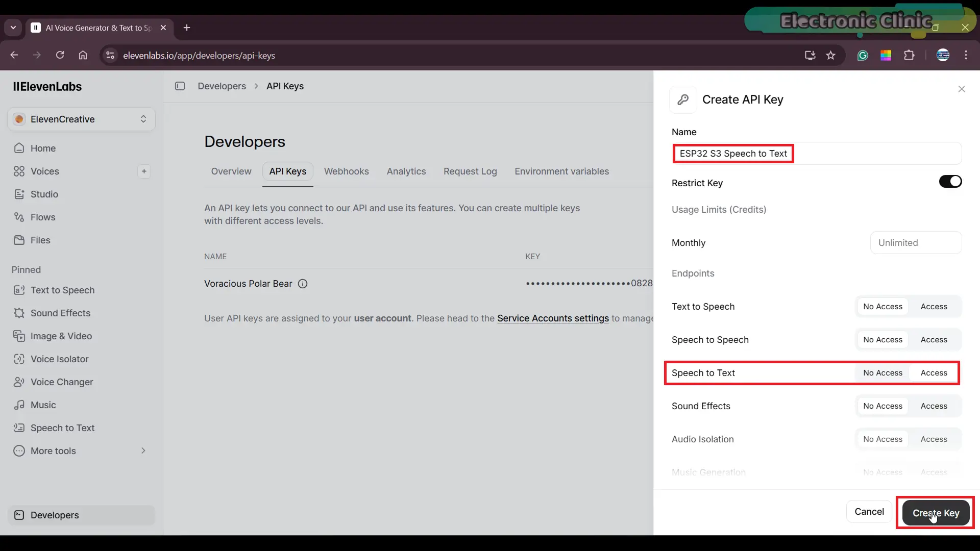Set Text to Speech to No Access
The width and height of the screenshot is (980, 551).
[x=883, y=307]
